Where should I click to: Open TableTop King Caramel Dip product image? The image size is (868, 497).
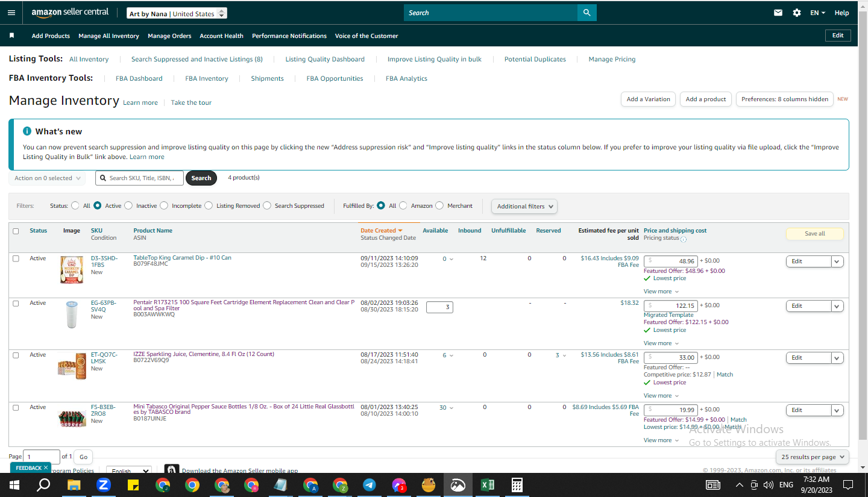72,270
